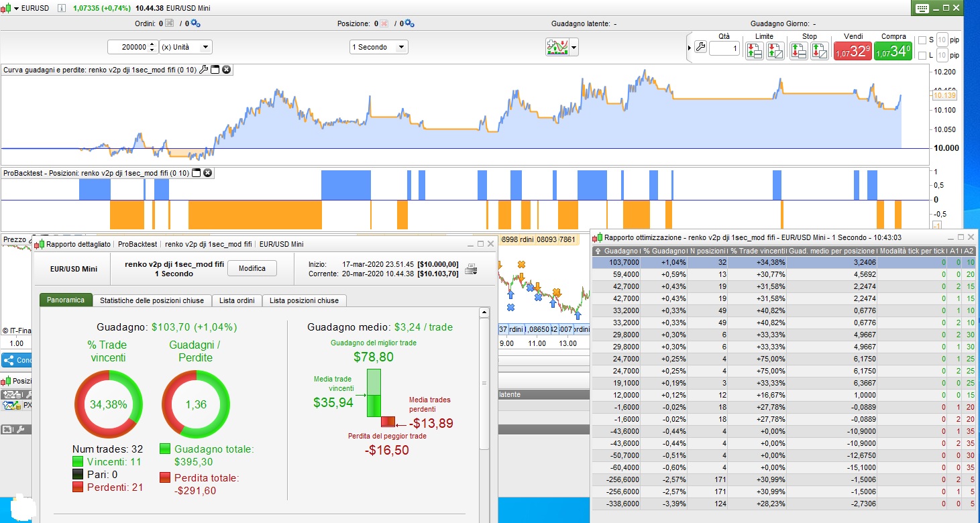Open the on-screen keyboard icon
Viewport: 980px width, 523px height.
[921, 8]
